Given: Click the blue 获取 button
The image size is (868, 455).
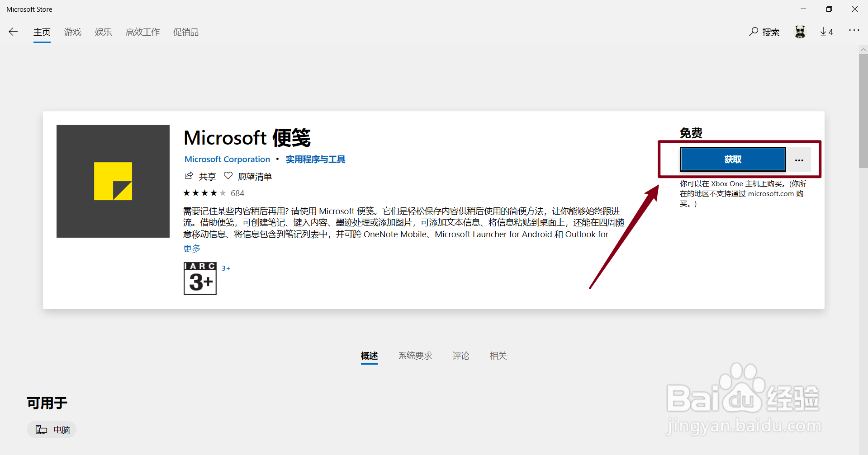Looking at the screenshot, I should (733, 159).
